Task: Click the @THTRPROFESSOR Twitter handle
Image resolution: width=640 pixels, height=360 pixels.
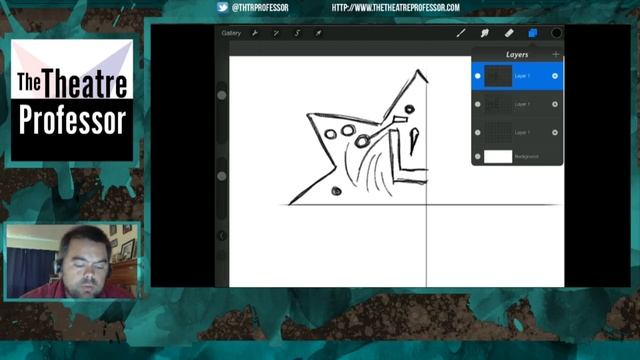Action: [260, 7]
